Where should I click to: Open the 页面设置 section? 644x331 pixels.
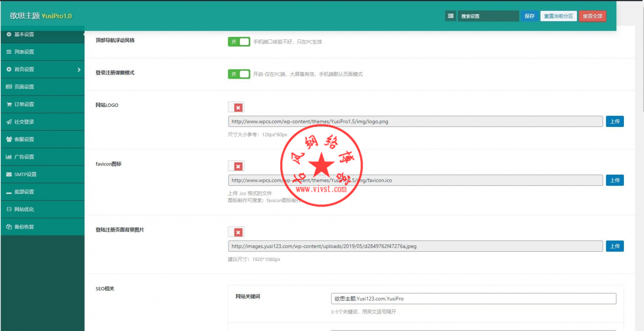[42, 87]
